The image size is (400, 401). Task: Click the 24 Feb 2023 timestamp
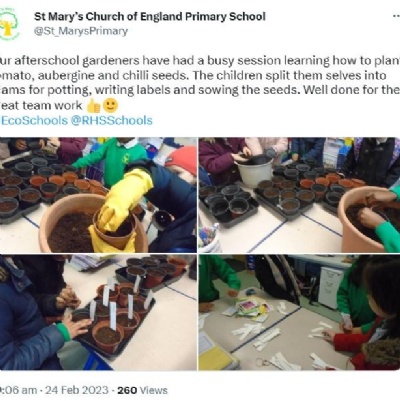[x=77, y=390]
